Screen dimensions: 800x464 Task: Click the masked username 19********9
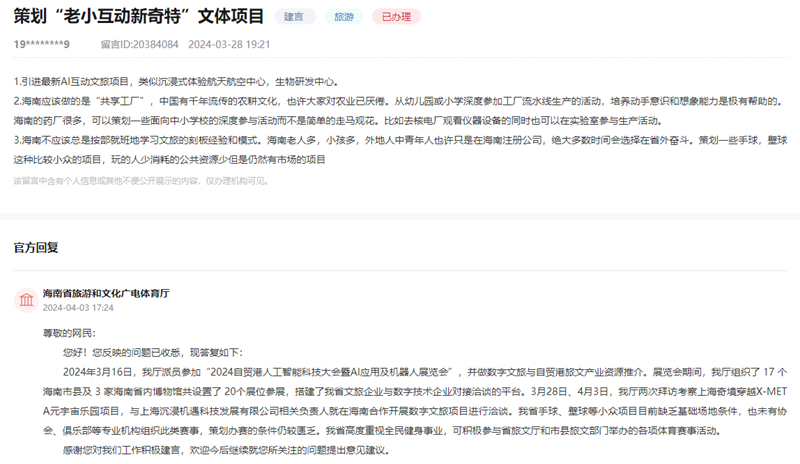click(42, 45)
